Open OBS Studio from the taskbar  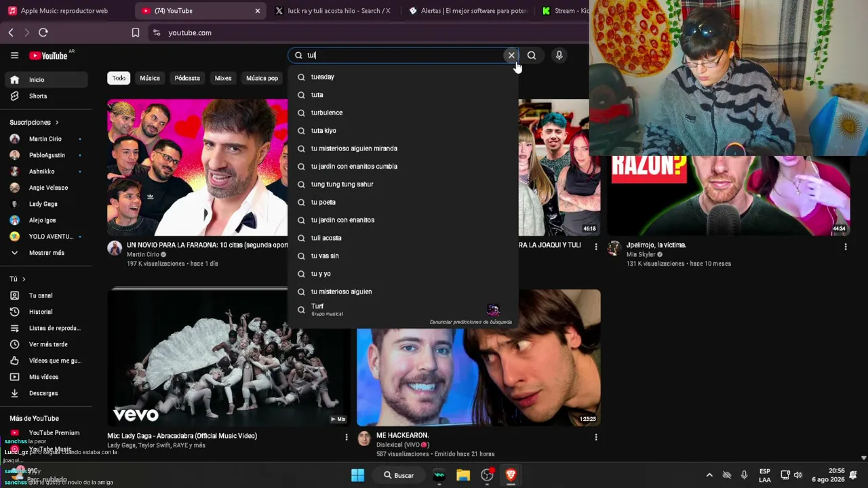(487, 475)
